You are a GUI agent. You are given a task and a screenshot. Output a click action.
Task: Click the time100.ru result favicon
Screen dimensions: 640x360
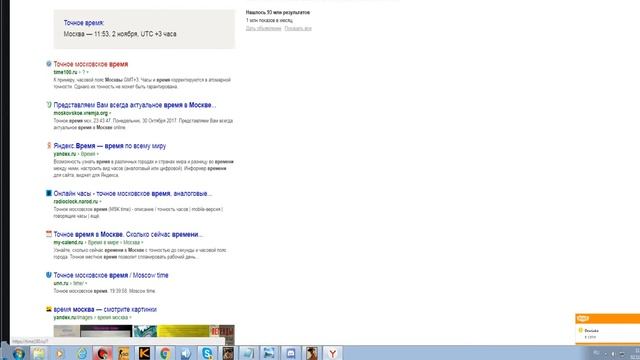tap(49, 64)
